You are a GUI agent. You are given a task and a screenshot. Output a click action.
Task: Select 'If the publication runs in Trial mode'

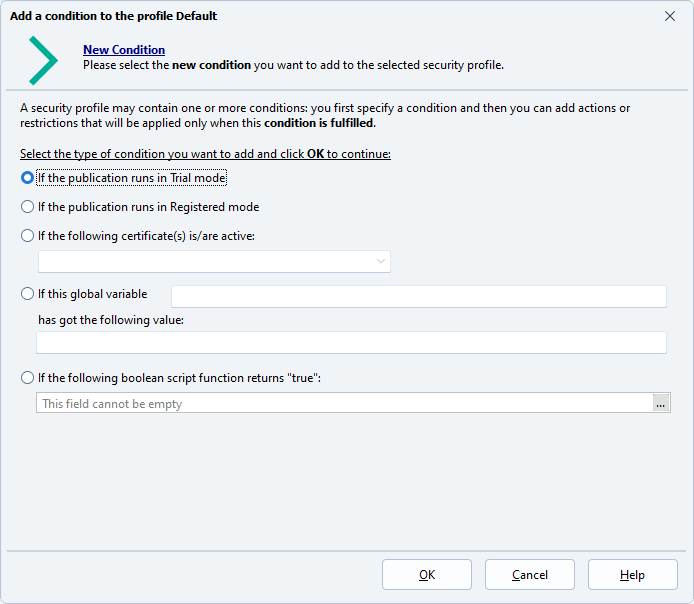(28, 178)
